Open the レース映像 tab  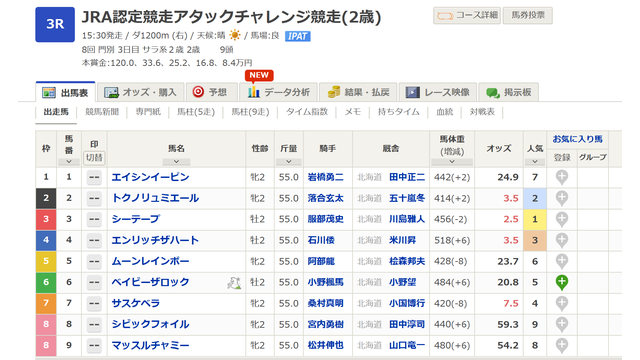[x=437, y=92]
